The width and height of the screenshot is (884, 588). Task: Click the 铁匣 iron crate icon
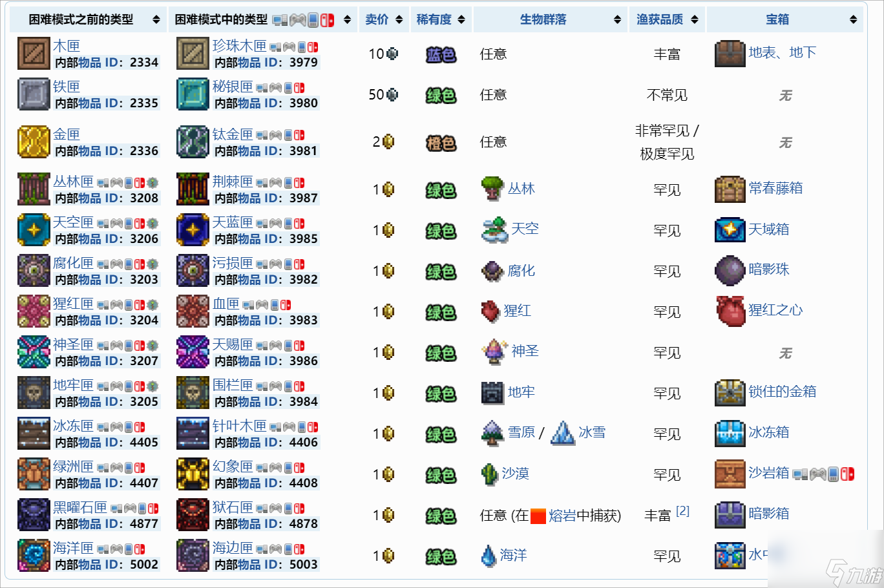34,94
